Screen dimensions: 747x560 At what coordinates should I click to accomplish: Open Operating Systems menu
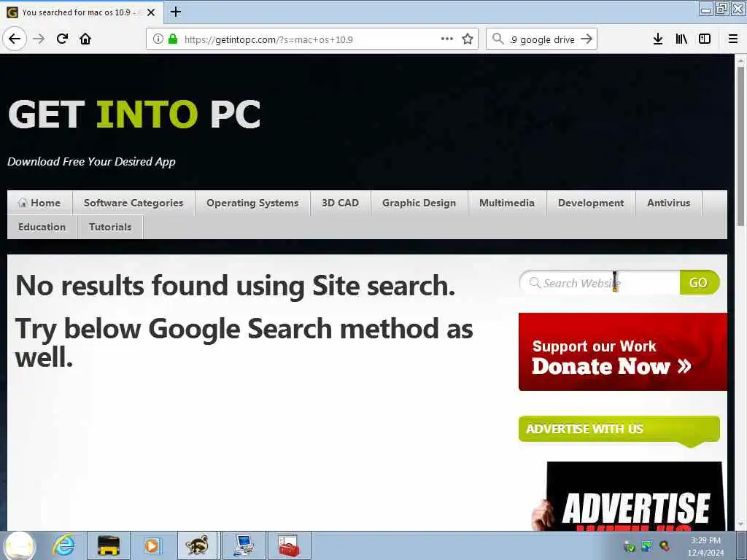click(x=252, y=203)
